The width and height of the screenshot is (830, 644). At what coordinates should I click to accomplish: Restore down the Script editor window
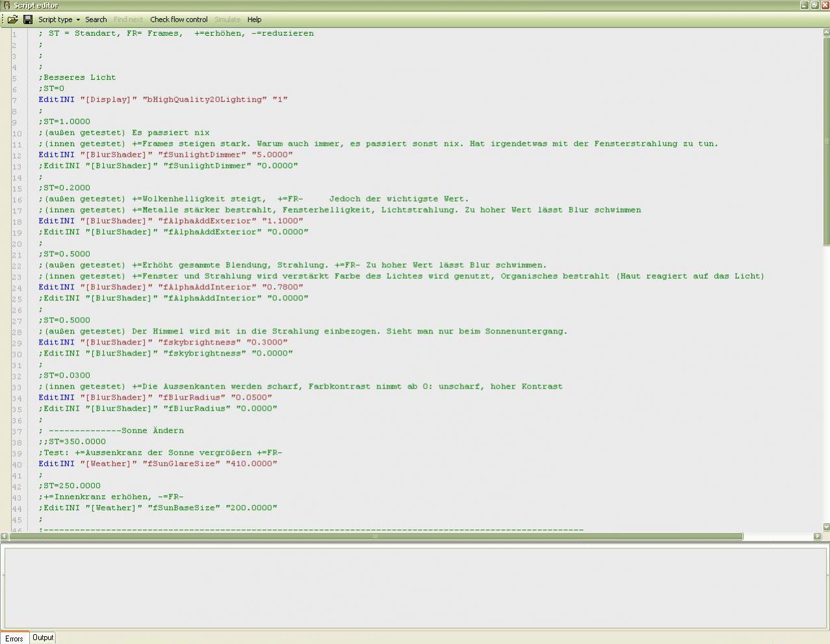(814, 5)
